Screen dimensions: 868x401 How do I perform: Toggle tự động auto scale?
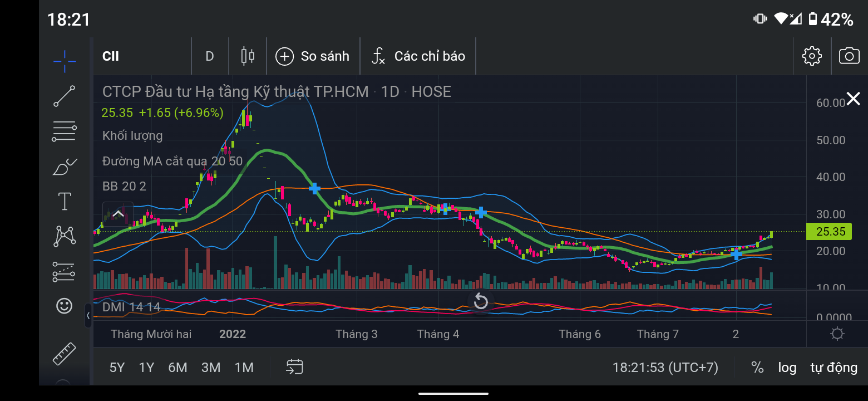[x=834, y=368]
